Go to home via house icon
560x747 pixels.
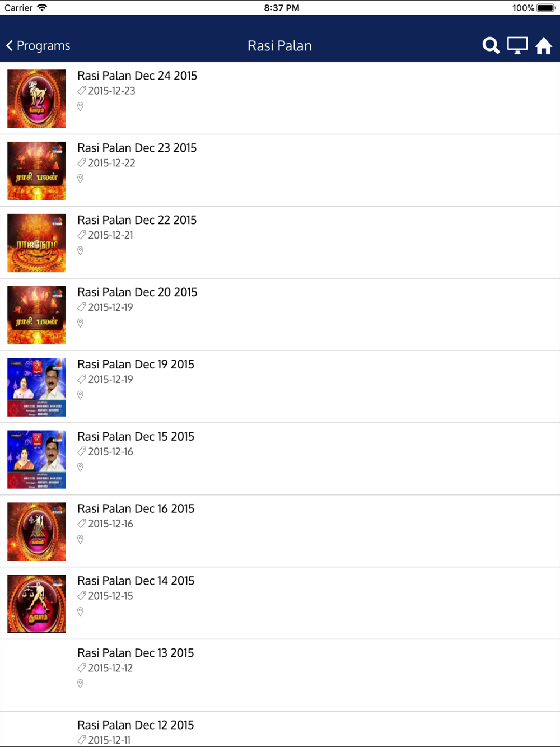[544, 45]
